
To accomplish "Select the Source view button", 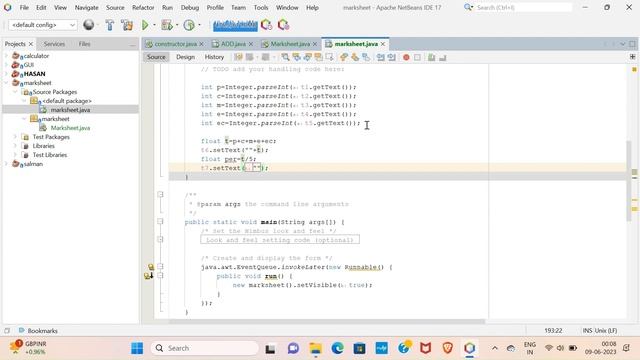I will click(156, 57).
